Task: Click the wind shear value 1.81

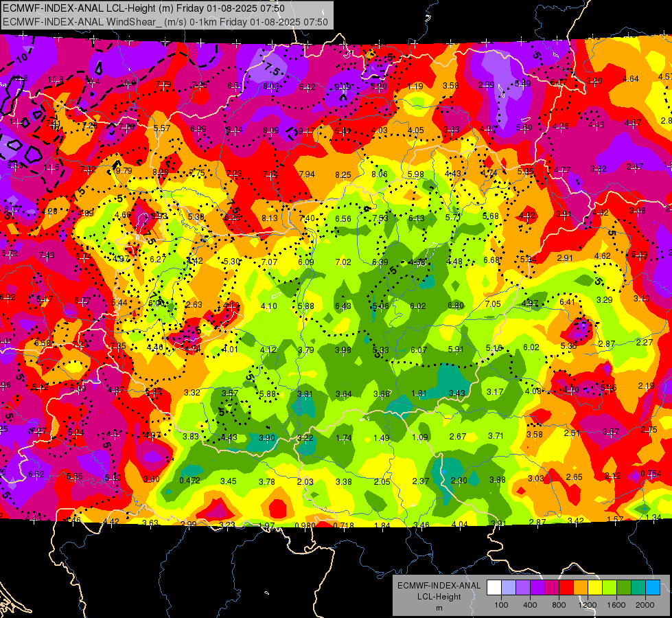Action: [419, 393]
